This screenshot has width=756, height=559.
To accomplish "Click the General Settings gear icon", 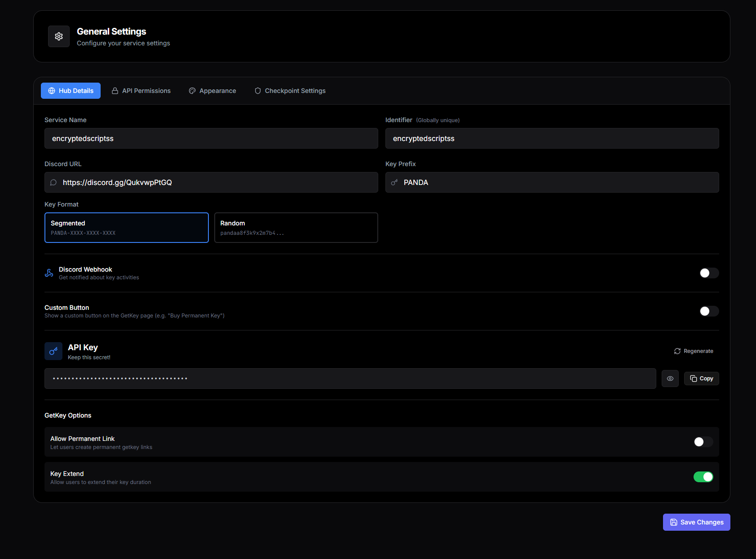I will tap(59, 36).
